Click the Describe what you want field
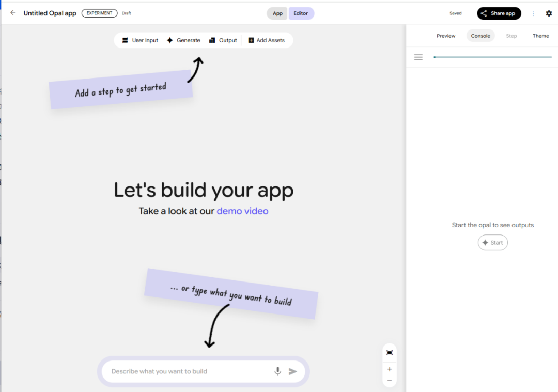 click(186, 371)
